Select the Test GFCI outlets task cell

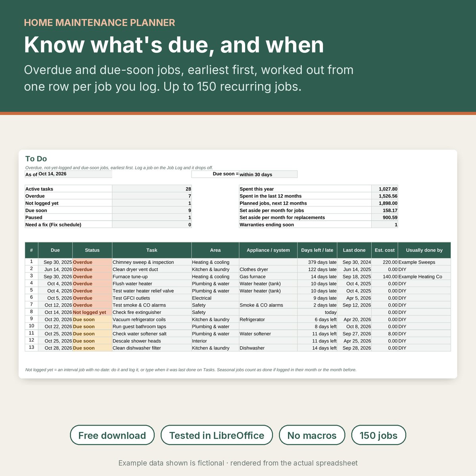(152, 298)
